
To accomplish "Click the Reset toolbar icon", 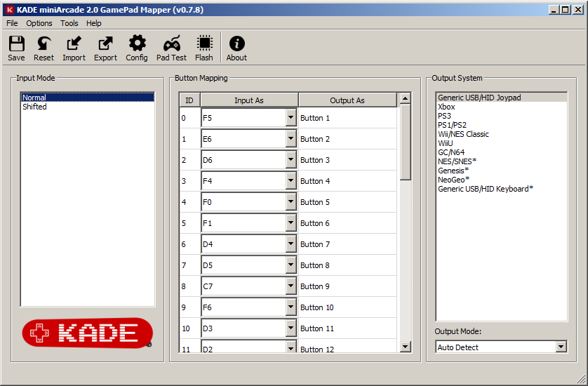I will [x=44, y=48].
